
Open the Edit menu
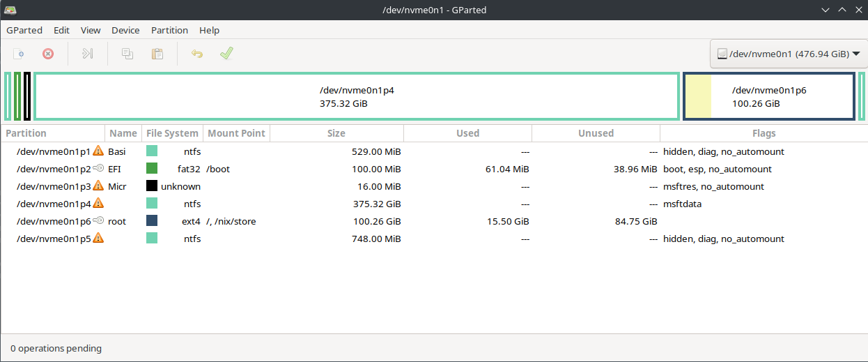click(x=61, y=30)
